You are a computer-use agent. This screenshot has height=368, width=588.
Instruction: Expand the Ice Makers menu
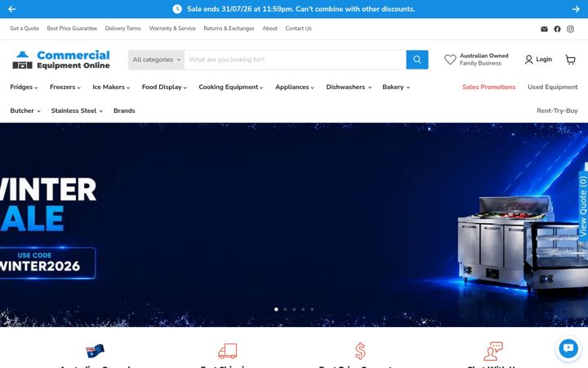click(x=111, y=88)
